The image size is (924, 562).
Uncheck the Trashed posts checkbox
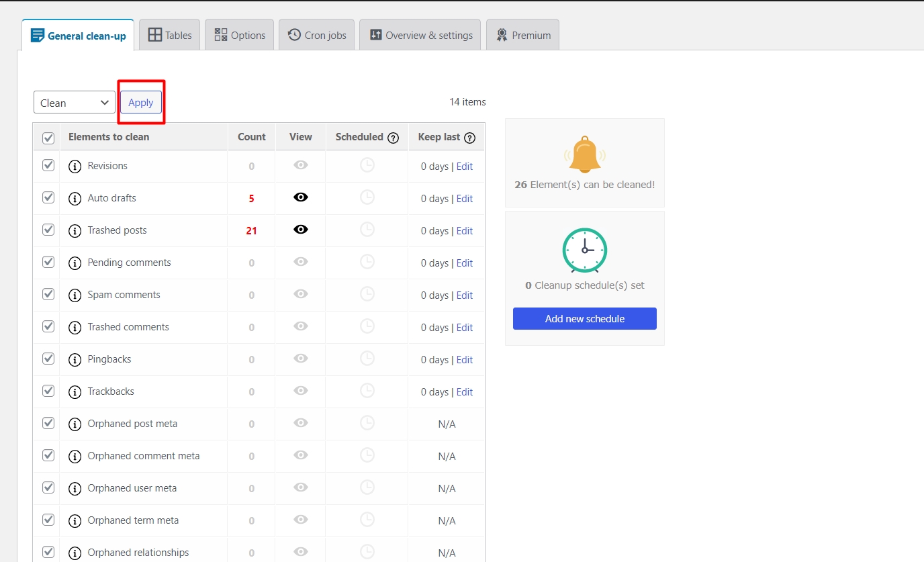(x=48, y=230)
